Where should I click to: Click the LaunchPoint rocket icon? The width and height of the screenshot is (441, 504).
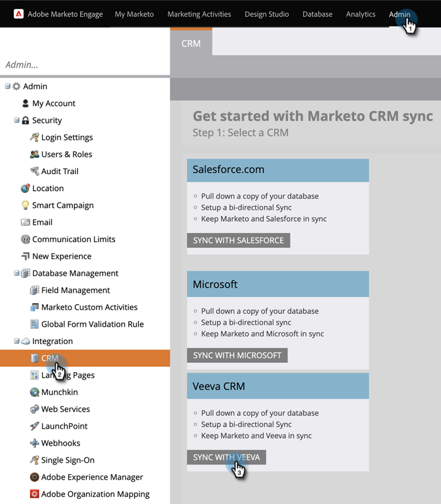35,426
